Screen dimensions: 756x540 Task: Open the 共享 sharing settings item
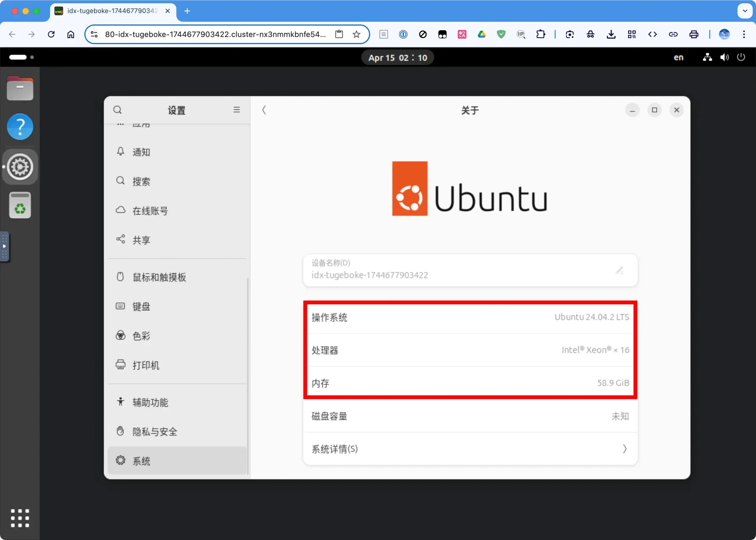[x=177, y=240]
